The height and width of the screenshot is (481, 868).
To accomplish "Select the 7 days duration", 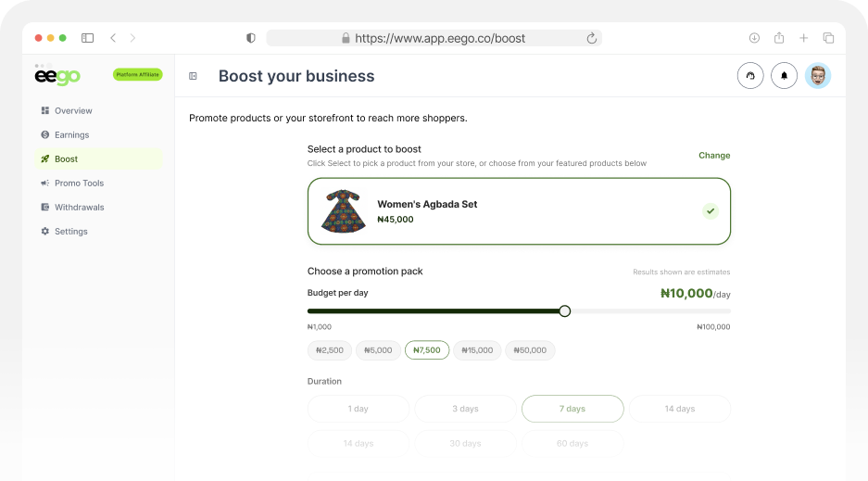I will (x=572, y=409).
